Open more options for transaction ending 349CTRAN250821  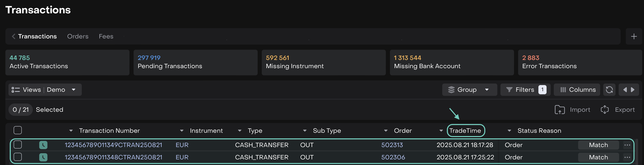pyautogui.click(x=627, y=145)
